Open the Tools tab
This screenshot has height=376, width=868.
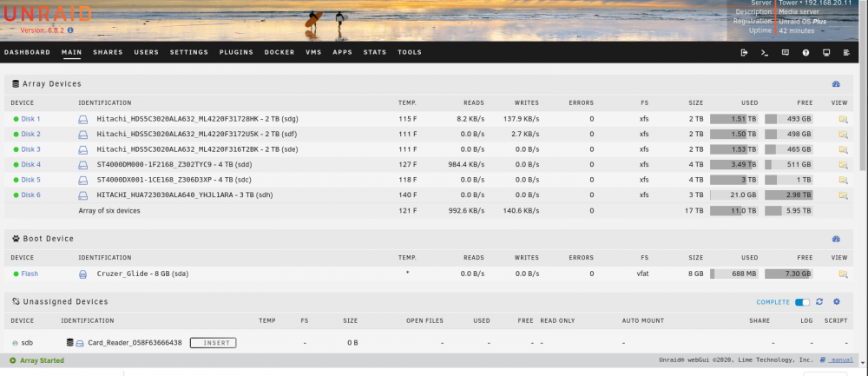click(x=410, y=52)
